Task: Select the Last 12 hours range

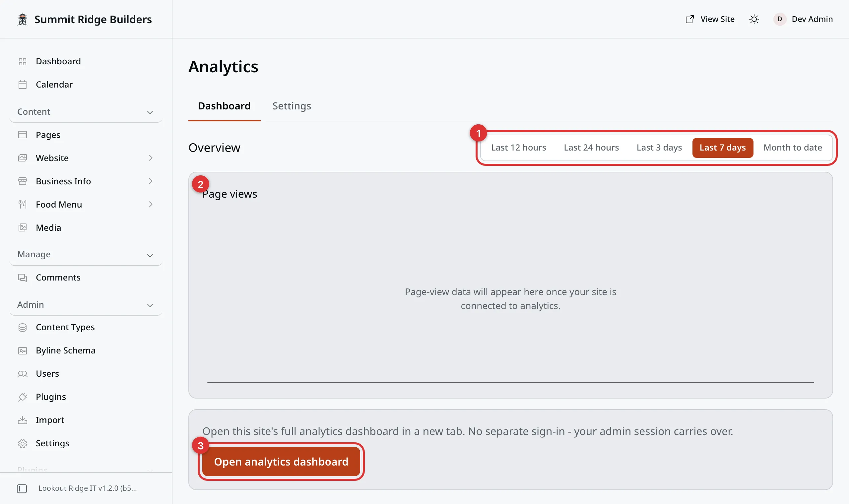Action: (x=518, y=148)
